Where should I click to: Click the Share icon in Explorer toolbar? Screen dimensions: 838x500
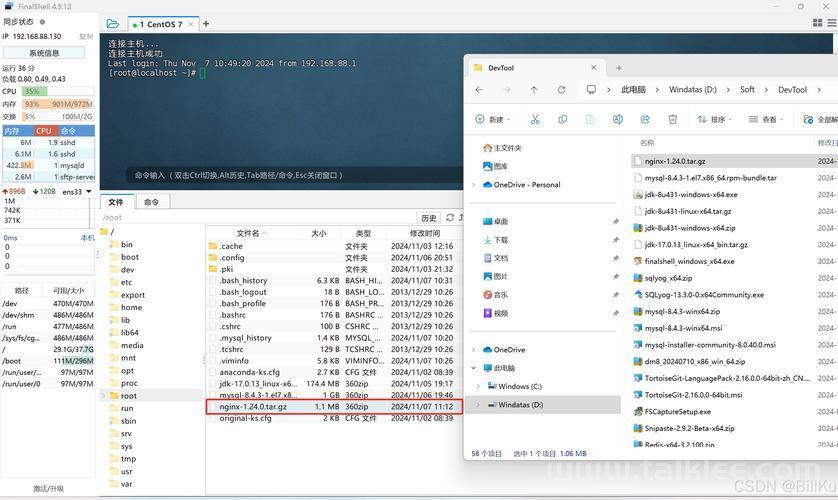pyautogui.click(x=645, y=119)
